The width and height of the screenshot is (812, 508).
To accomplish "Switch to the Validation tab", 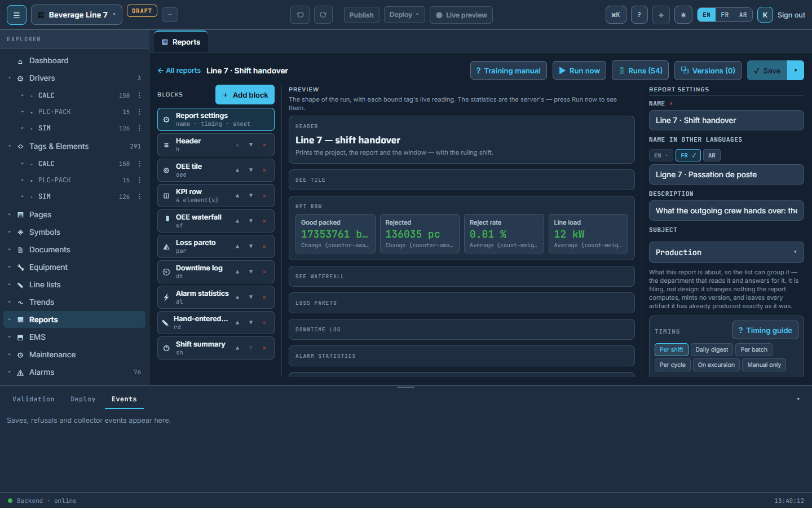I will click(33, 399).
